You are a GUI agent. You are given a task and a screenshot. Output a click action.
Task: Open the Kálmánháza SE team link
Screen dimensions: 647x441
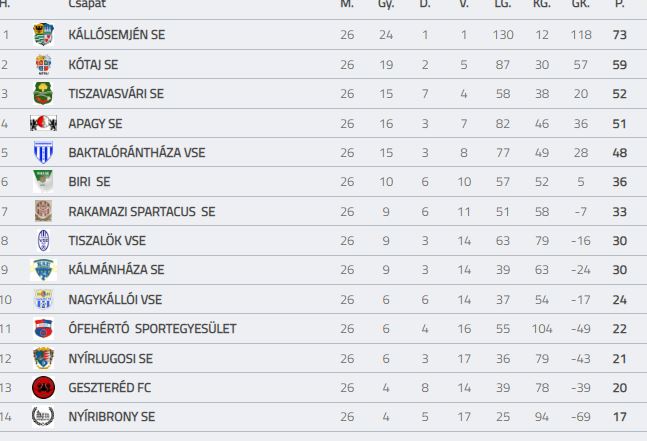point(116,270)
